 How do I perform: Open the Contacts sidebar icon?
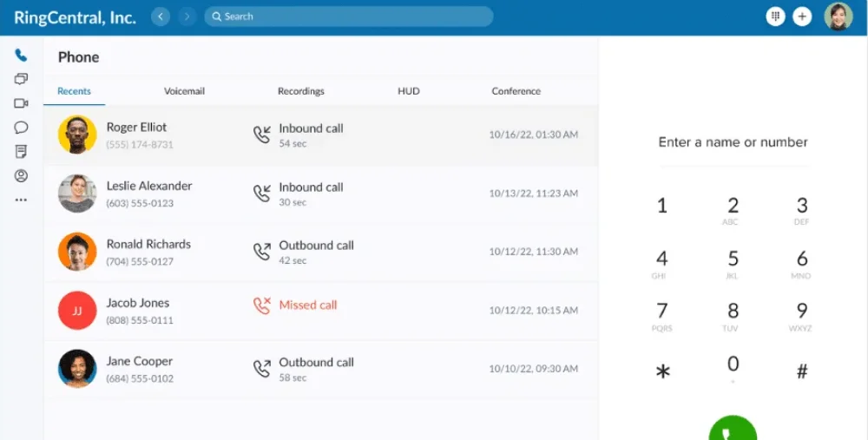click(21, 176)
